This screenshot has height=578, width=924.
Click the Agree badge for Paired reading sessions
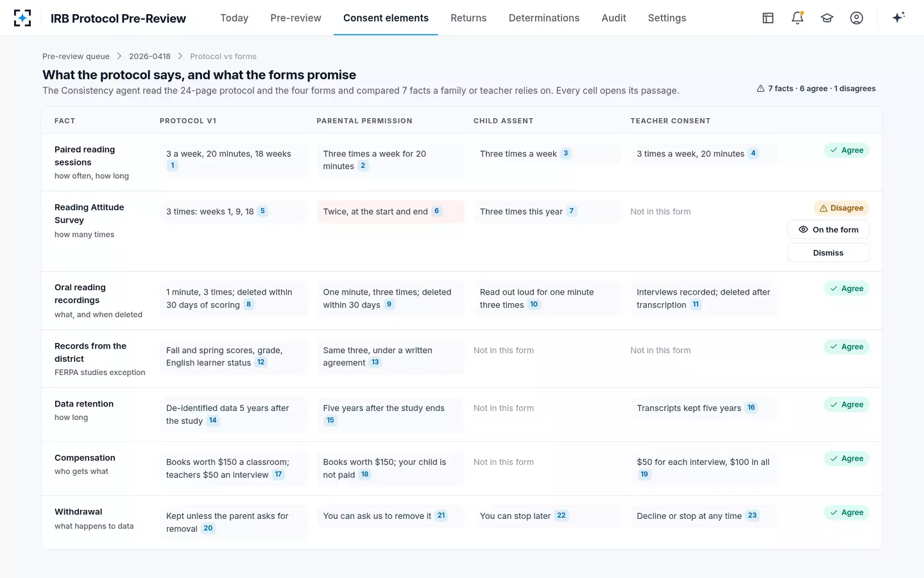(846, 150)
